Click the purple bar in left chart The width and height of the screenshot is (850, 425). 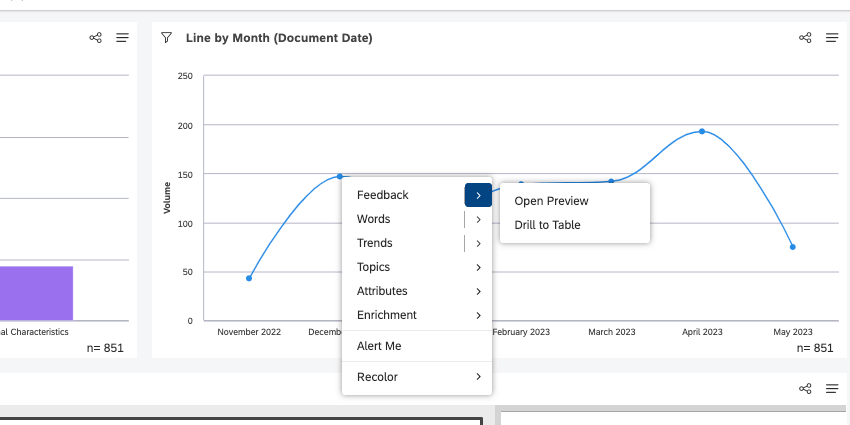(36, 292)
